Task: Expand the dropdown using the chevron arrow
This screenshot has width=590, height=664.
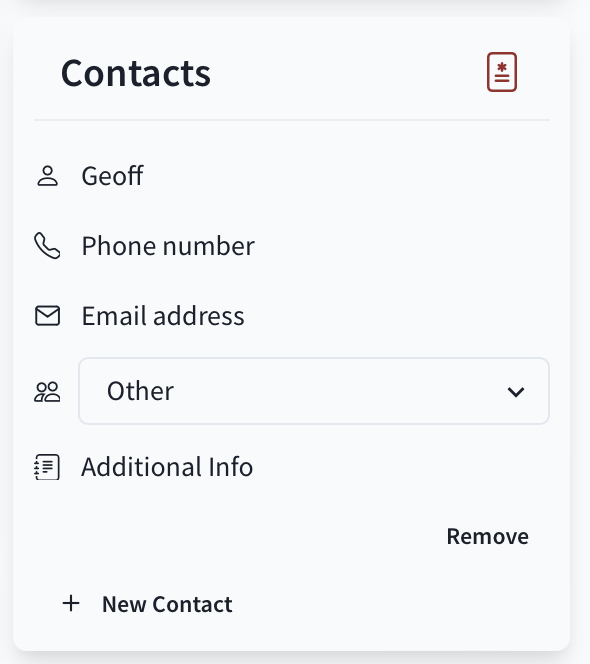Action: point(516,392)
